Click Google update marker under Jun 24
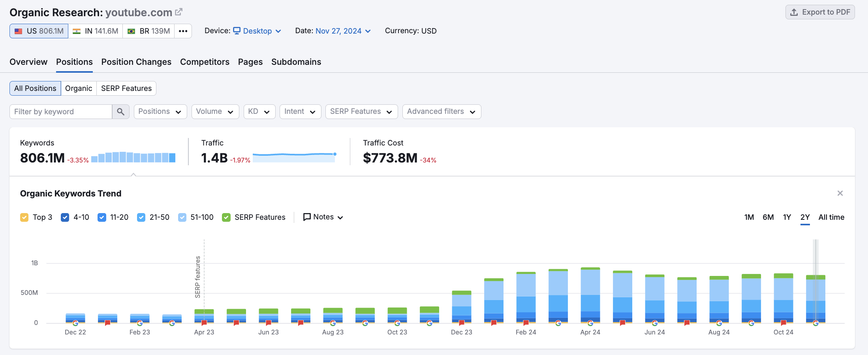Screen dimensions: 868x355 (655, 323)
